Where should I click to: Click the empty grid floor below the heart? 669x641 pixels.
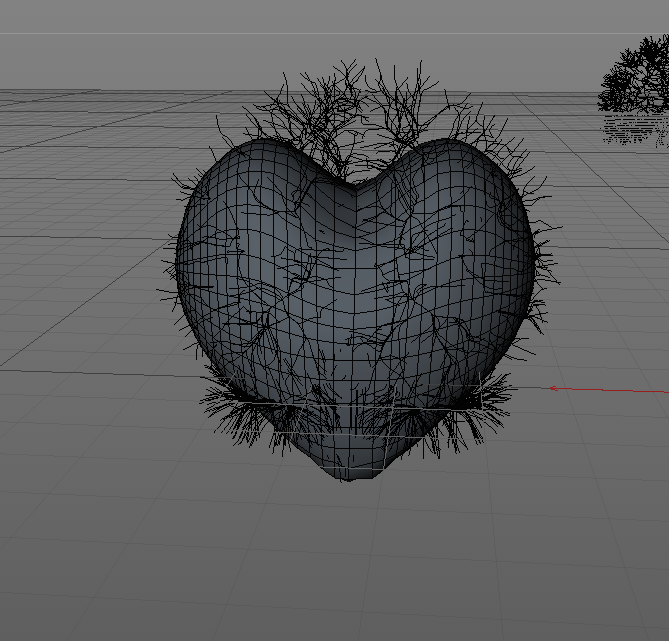(350, 560)
